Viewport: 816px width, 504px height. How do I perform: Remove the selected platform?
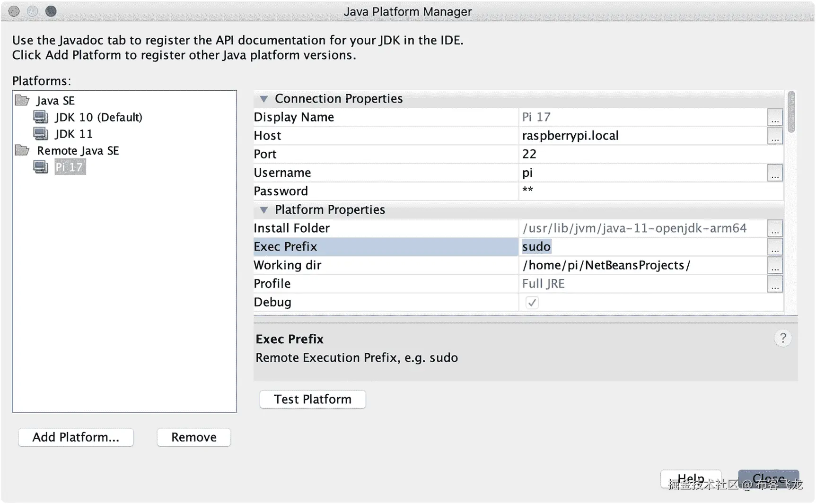tap(194, 437)
